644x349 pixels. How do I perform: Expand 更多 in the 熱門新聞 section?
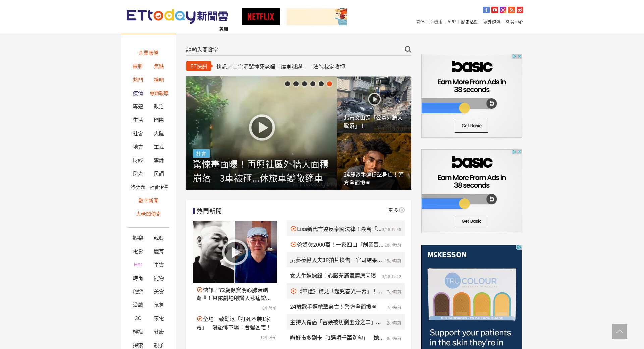(x=396, y=210)
